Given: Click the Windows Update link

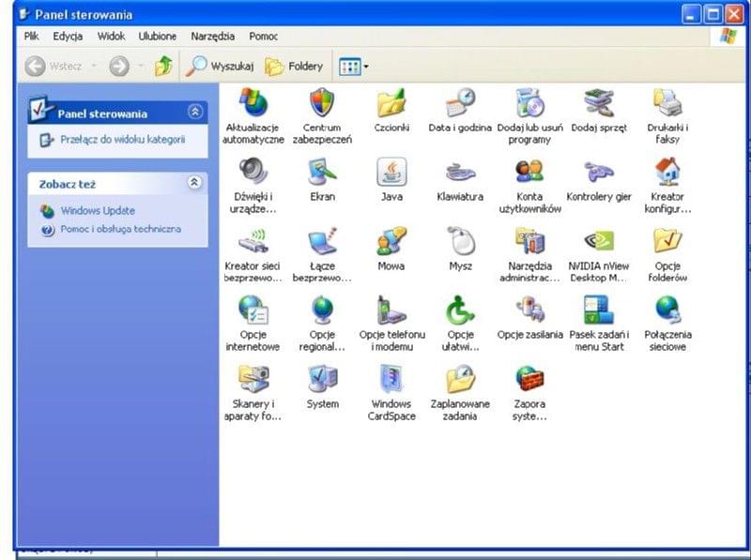Looking at the screenshot, I should (98, 211).
